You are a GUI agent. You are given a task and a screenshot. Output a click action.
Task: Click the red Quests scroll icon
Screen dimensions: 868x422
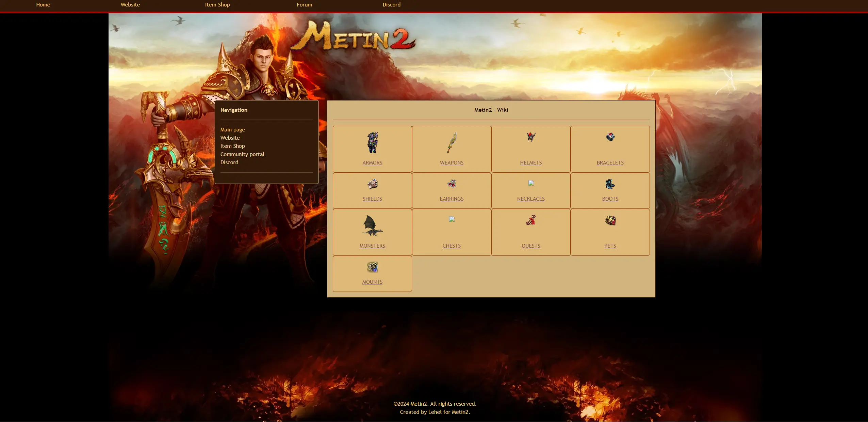coord(531,220)
